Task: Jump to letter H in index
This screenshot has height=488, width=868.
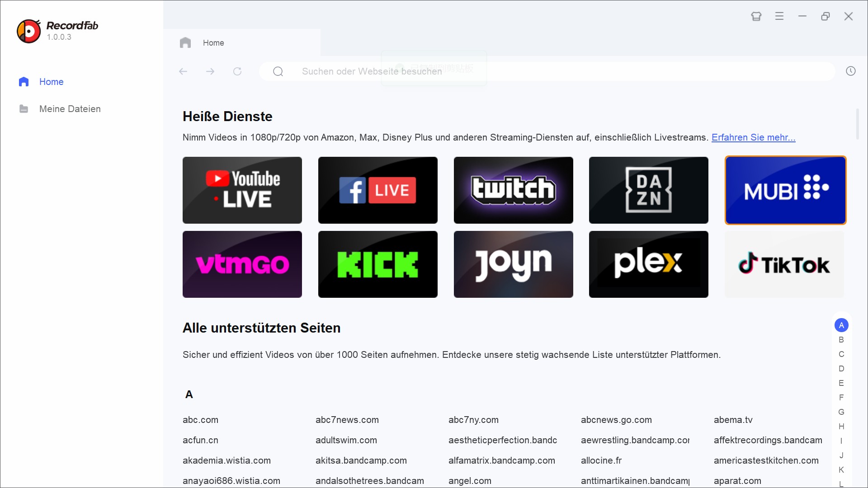Action: point(841,427)
